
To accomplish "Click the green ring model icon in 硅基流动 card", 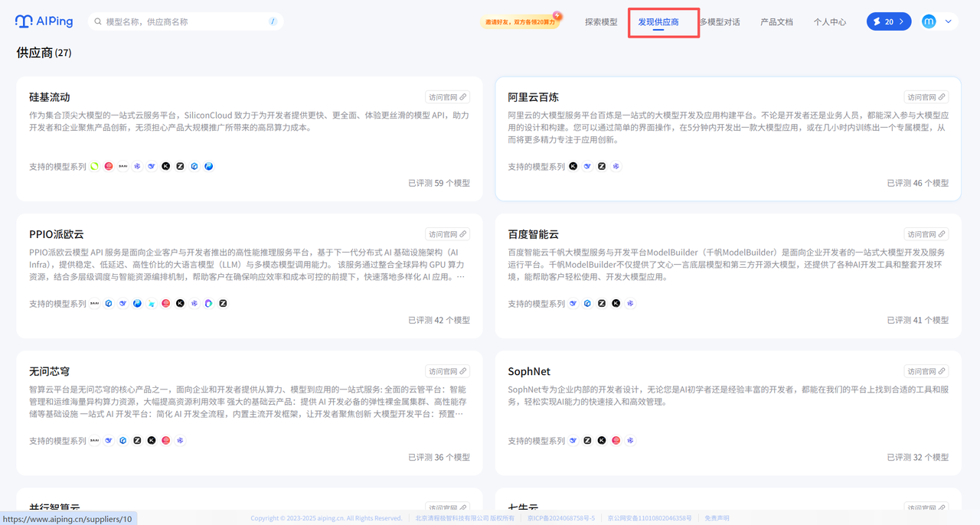I will (94, 166).
